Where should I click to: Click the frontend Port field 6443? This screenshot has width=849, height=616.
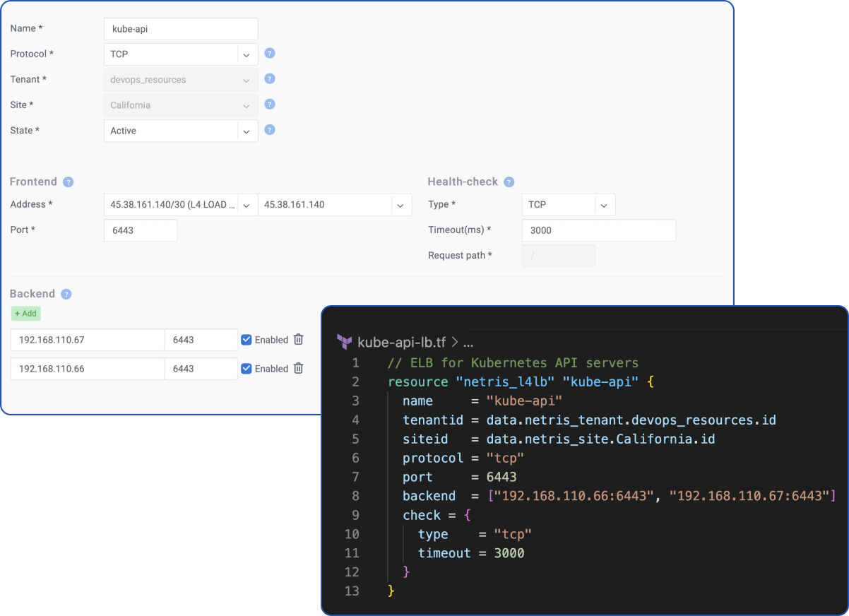pos(141,230)
